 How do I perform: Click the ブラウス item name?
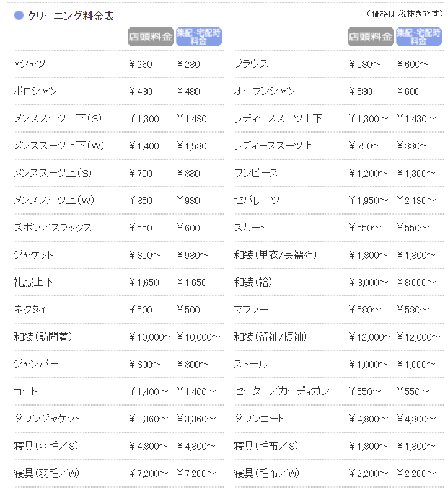(x=252, y=64)
